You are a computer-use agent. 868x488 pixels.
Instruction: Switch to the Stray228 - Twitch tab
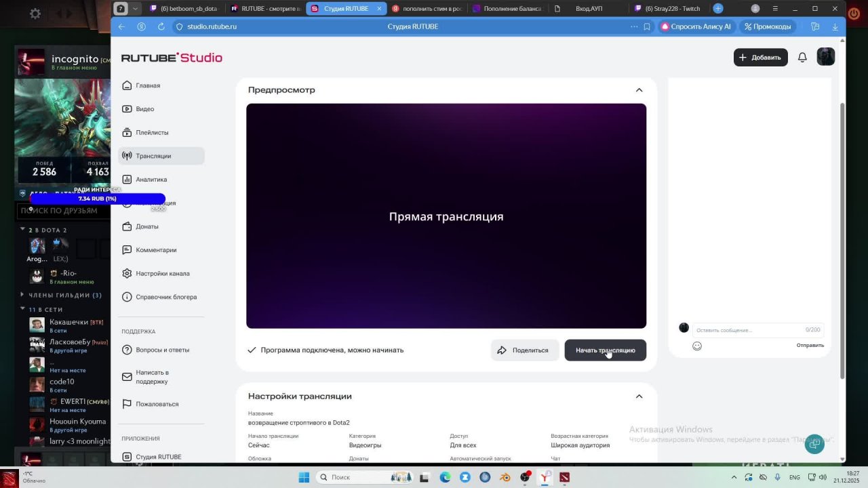pos(669,9)
